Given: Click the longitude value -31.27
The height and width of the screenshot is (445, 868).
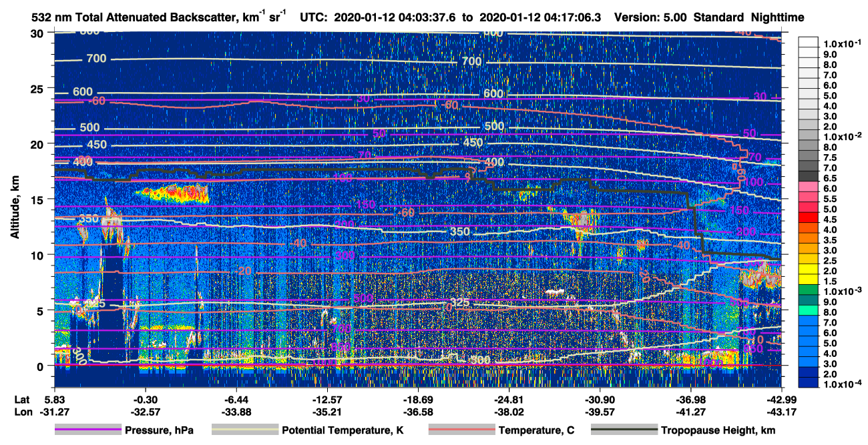Looking at the screenshot, I should (x=54, y=412).
